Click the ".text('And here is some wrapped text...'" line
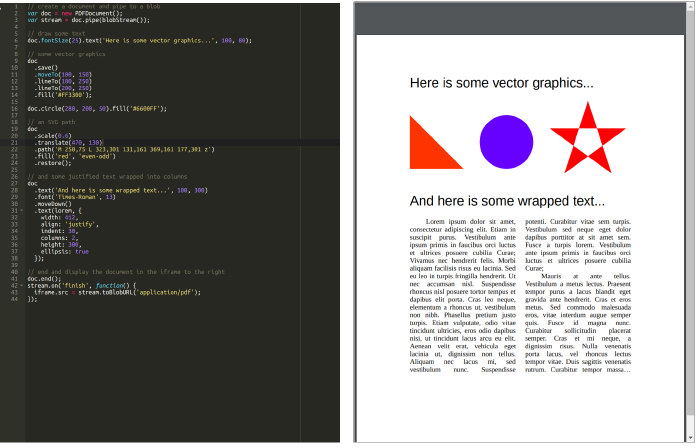This screenshot has height=448, width=700. point(121,191)
